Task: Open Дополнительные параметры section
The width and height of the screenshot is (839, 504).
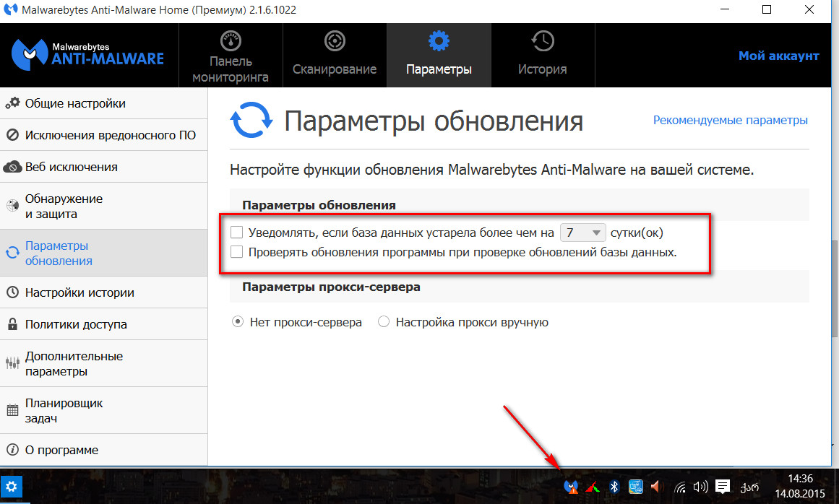Action: pyautogui.click(x=104, y=363)
